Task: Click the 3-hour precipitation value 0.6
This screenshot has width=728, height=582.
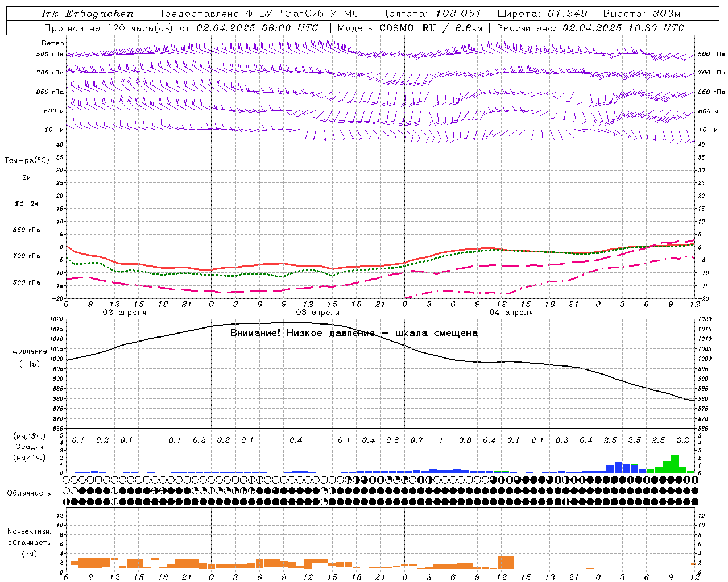Action: [392, 440]
